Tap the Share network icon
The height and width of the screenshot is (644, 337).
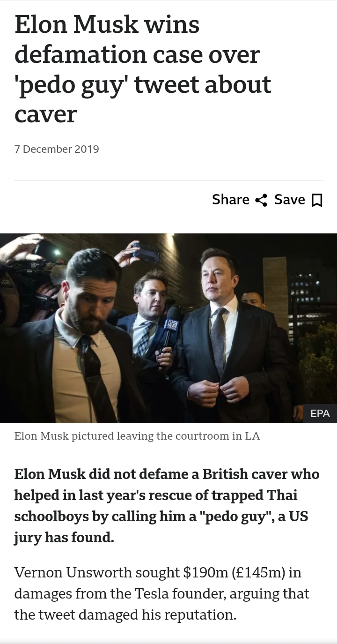261,200
